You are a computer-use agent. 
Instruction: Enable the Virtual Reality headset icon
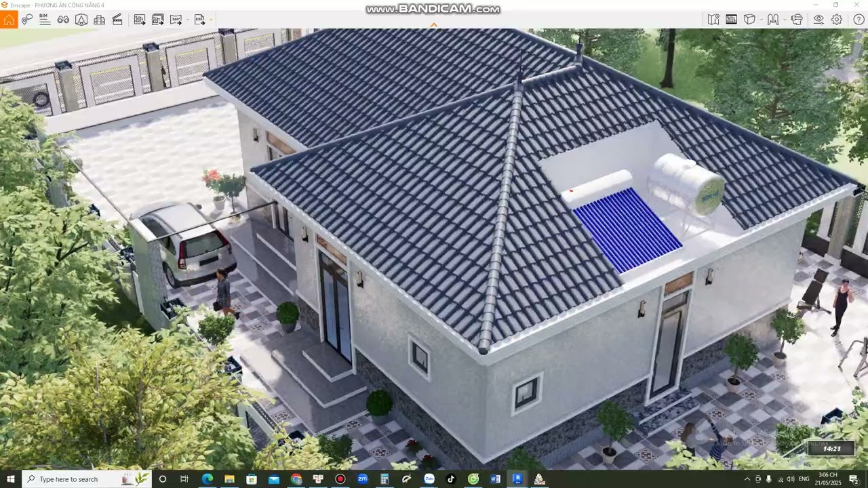797,20
